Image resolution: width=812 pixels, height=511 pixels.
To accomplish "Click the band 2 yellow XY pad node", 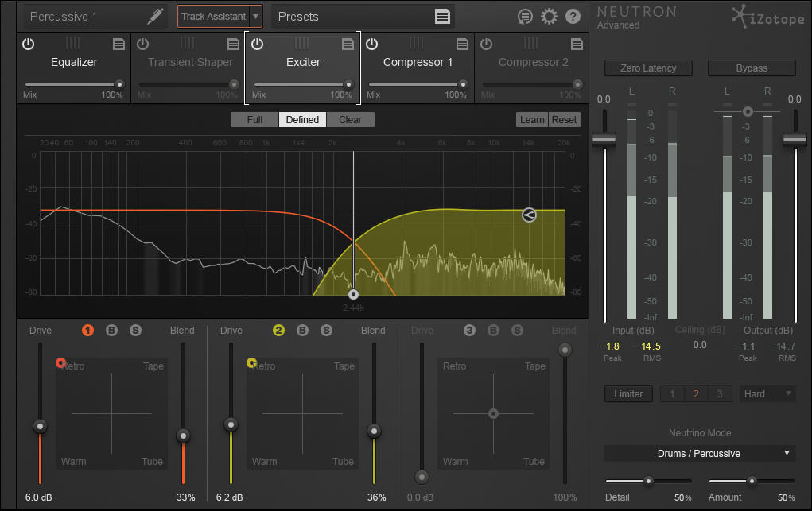I will [251, 362].
